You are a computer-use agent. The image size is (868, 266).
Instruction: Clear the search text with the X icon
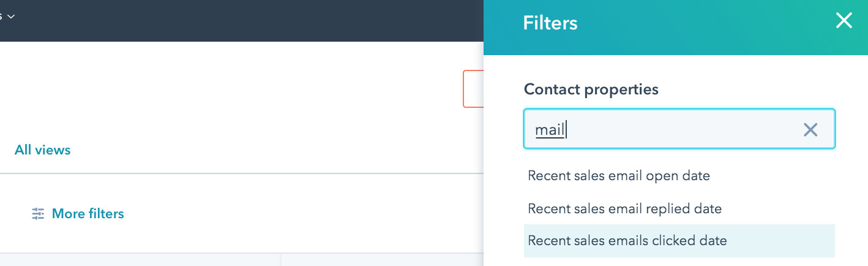[x=810, y=129]
